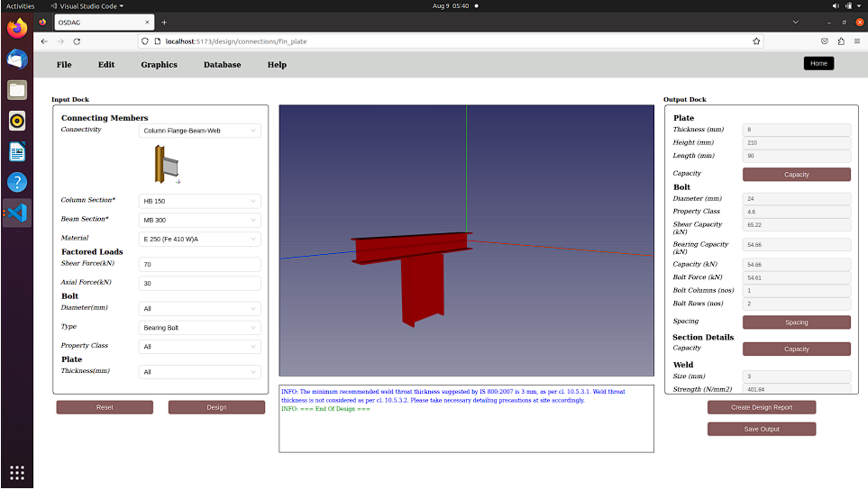Click Section Details Capacity button
The image size is (868, 490).
click(x=797, y=349)
